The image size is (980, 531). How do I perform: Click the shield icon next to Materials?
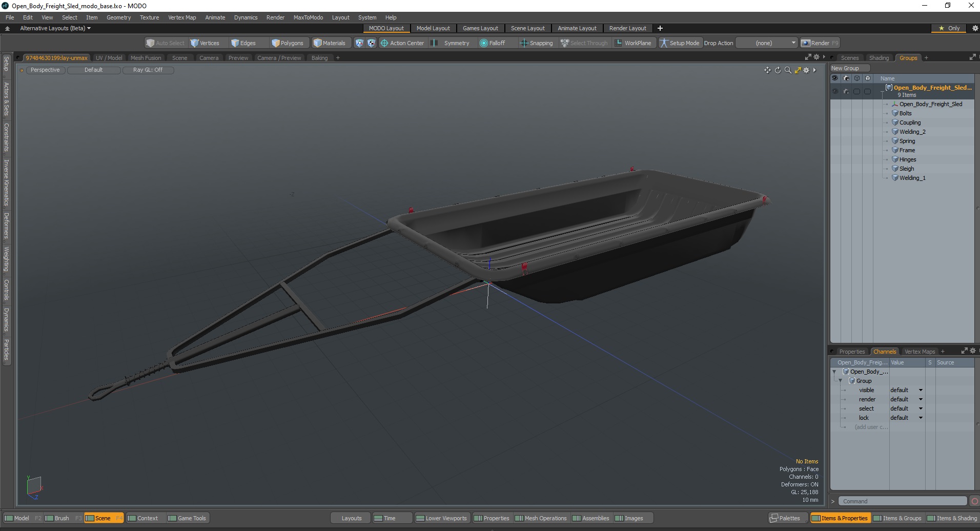[359, 43]
